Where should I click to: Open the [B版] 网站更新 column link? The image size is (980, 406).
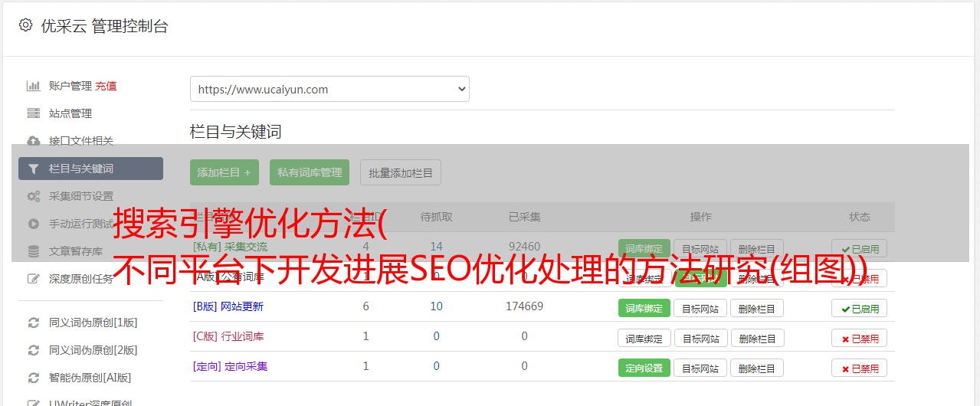point(228,306)
